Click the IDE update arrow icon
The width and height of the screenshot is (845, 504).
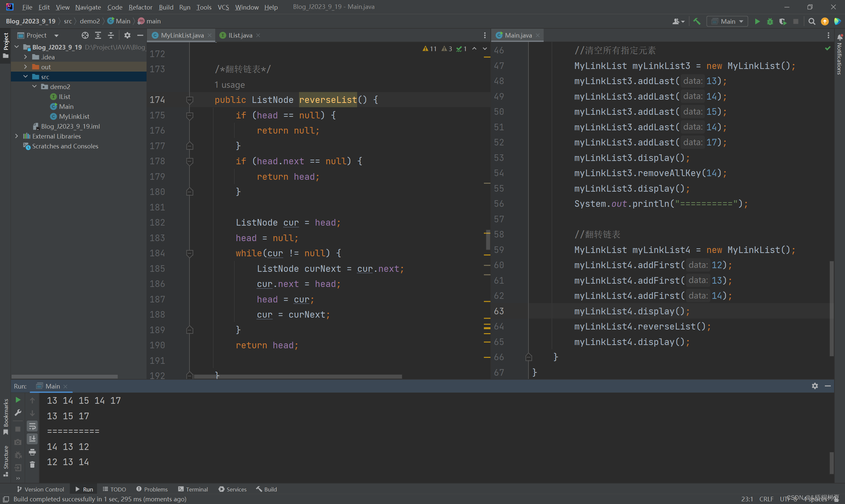click(x=825, y=21)
